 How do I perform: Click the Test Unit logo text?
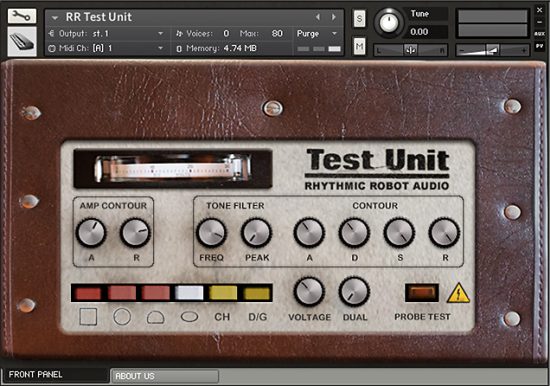click(x=377, y=160)
